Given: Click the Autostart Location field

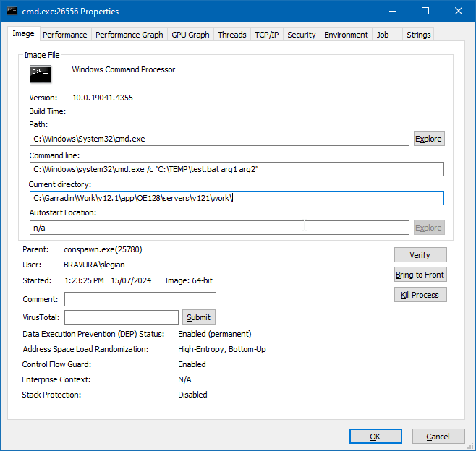Looking at the screenshot, I should 219,228.
